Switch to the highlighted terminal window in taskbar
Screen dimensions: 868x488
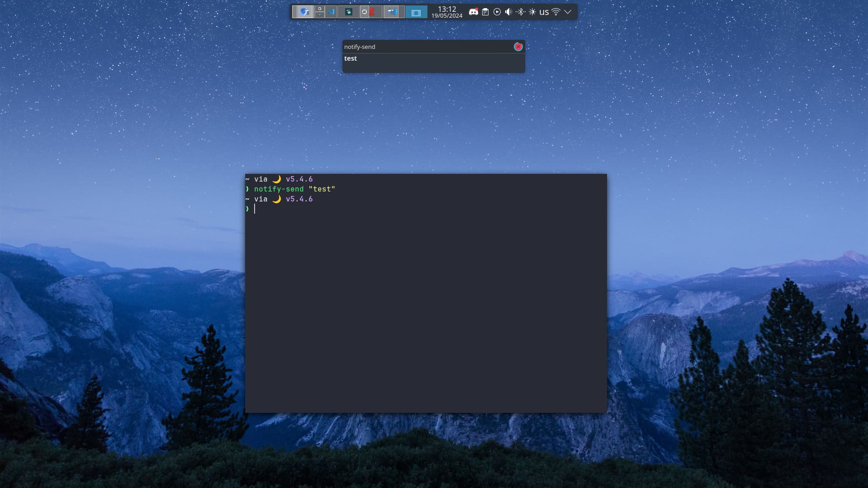(416, 12)
